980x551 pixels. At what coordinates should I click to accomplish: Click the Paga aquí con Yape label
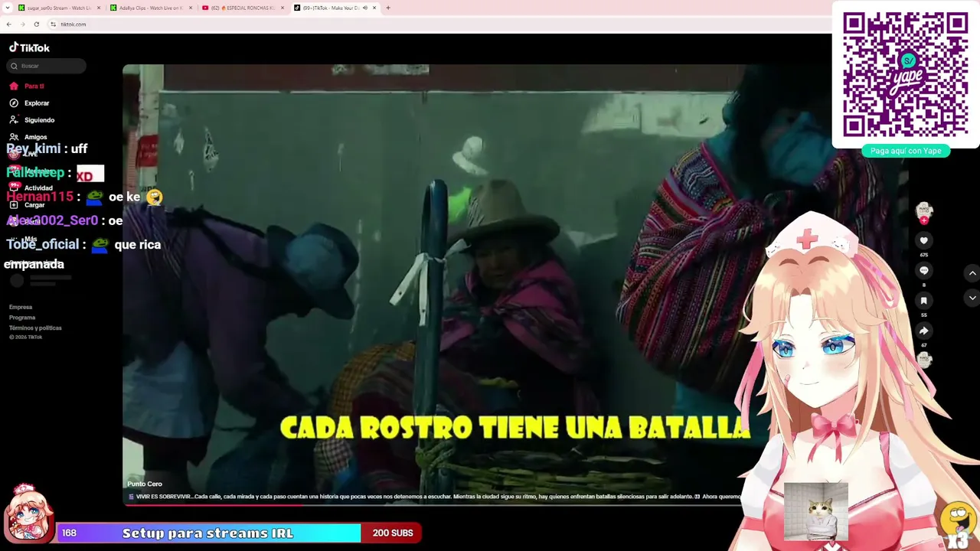point(906,151)
